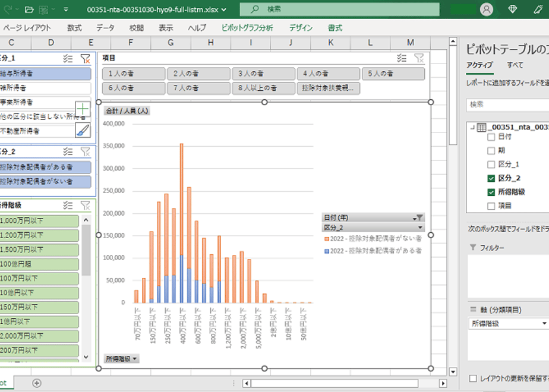The width and height of the screenshot is (549, 392).
Task: Switch to the アクティブ field list tab
Action: click(x=479, y=65)
